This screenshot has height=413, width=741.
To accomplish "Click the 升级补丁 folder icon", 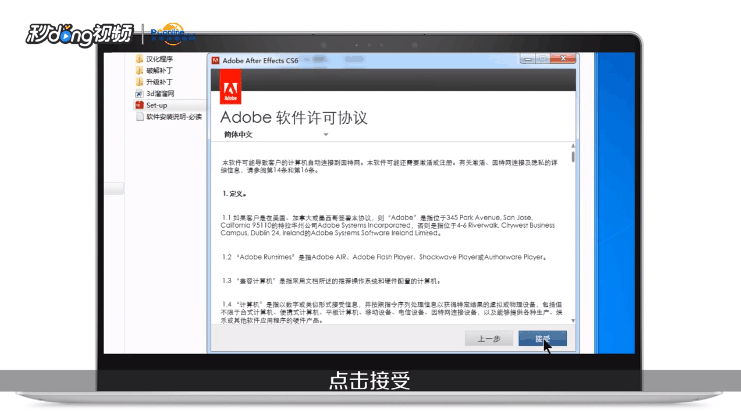I will 139,82.
